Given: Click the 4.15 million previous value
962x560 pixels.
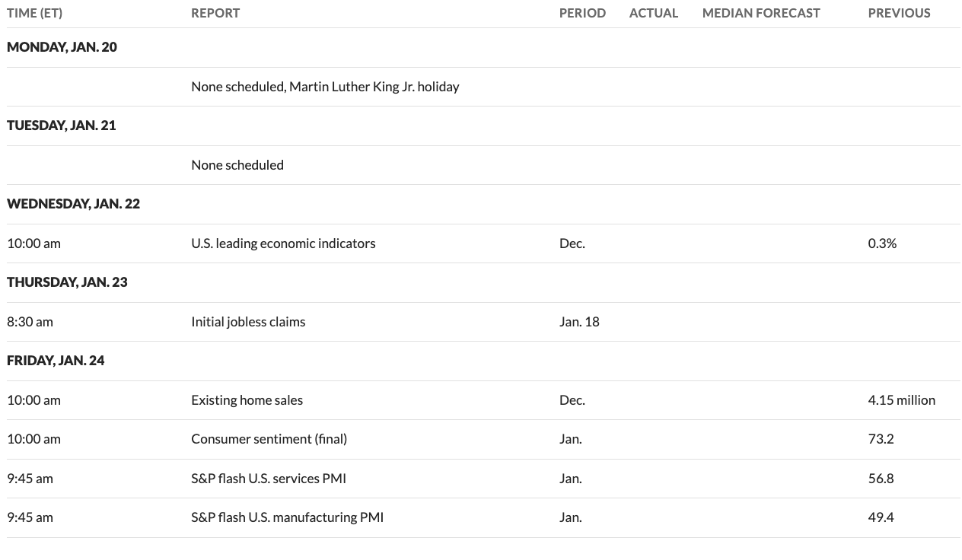Looking at the screenshot, I should click(x=901, y=400).
